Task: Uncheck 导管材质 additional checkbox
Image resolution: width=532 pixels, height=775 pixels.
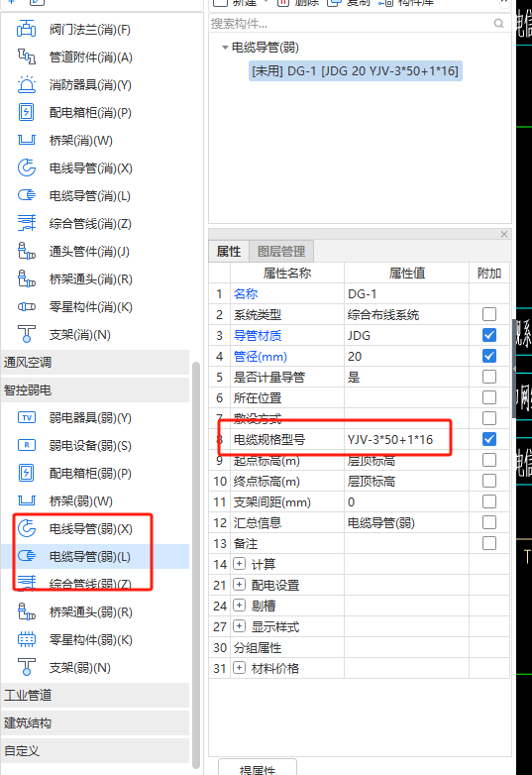Action: (x=489, y=335)
